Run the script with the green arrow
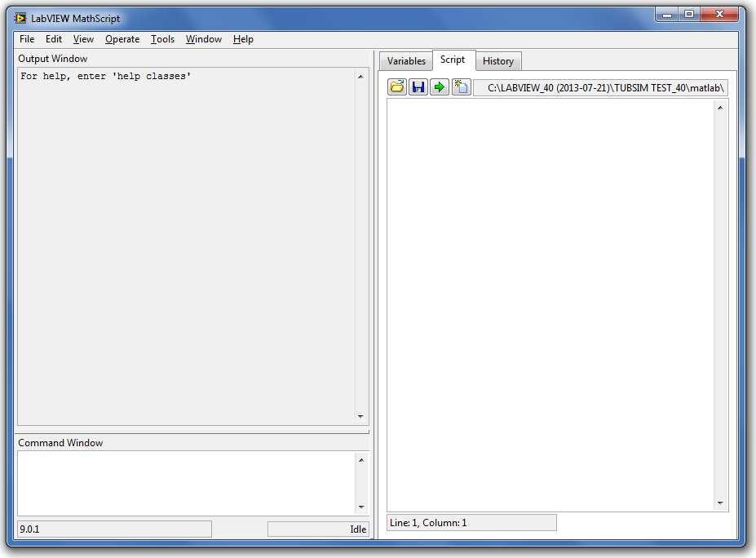 (x=440, y=87)
